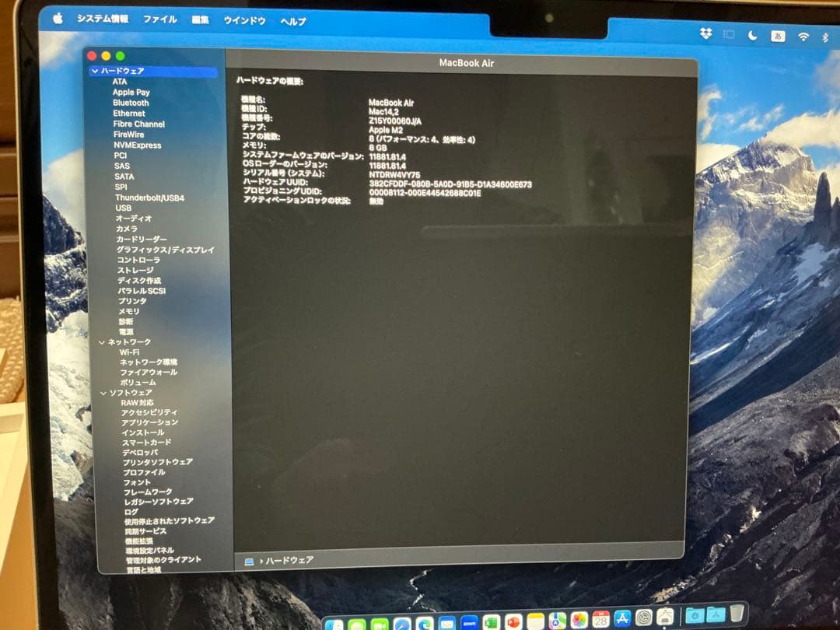Collapse the ソフトウェア section
This screenshot has width=840, height=630.
click(102, 393)
